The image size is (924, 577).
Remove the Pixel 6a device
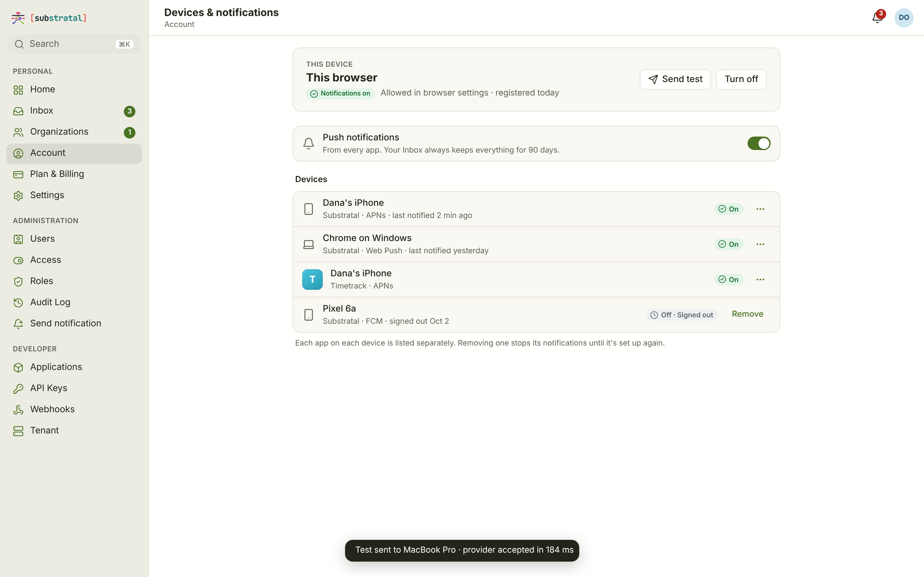[x=747, y=314]
